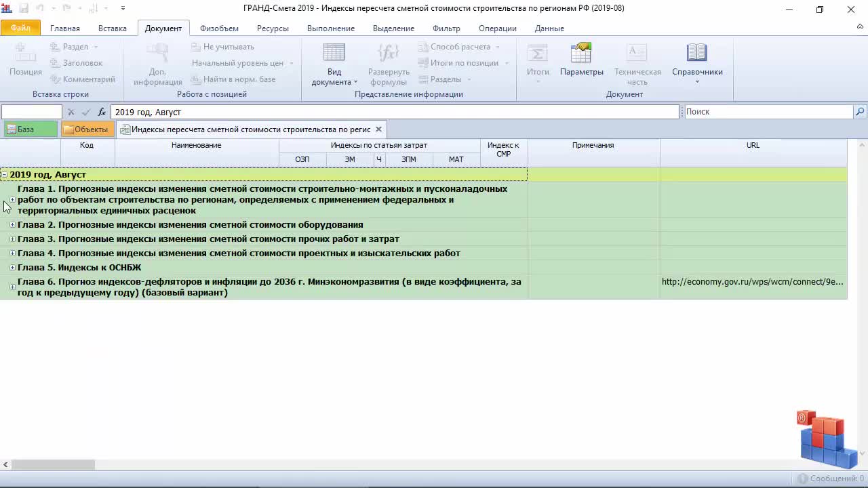The width and height of the screenshot is (868, 488).
Task: Expand Глава 1 tree node
Action: click(12, 200)
